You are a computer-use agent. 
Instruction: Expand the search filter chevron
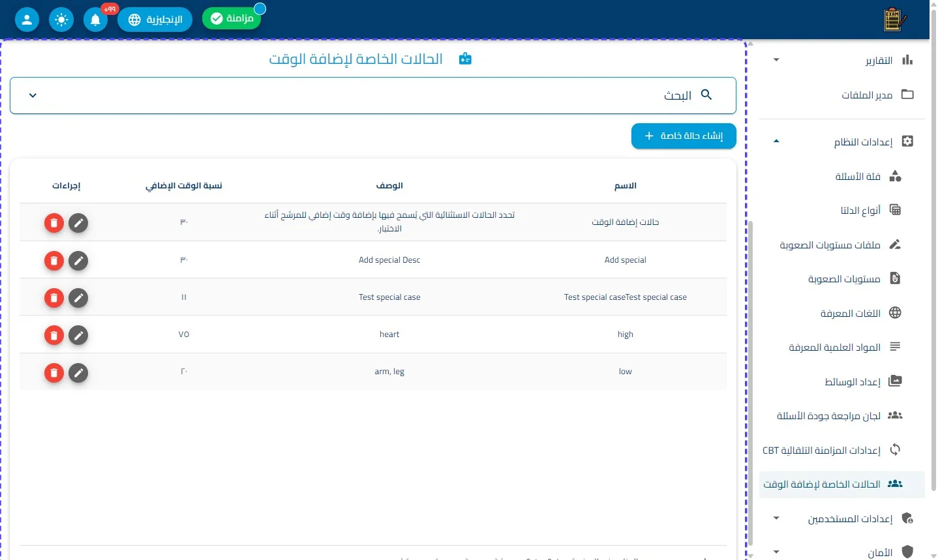pos(33,96)
